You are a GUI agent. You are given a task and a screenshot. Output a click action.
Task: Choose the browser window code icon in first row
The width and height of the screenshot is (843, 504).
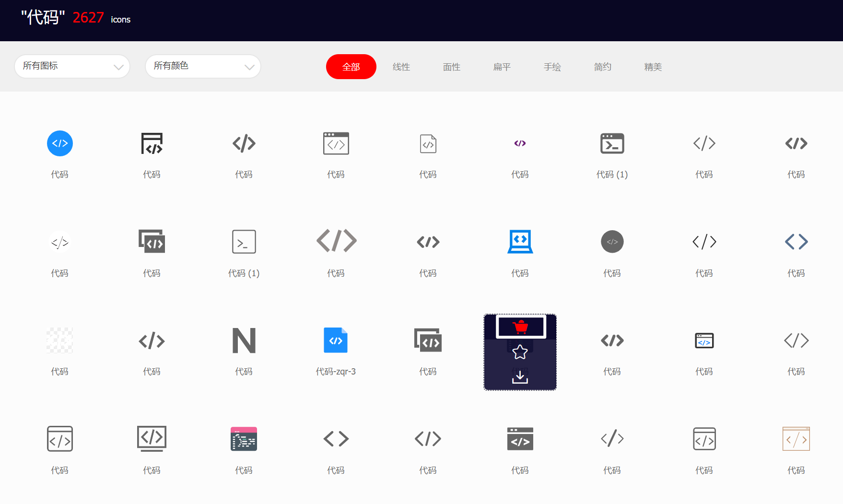point(336,143)
